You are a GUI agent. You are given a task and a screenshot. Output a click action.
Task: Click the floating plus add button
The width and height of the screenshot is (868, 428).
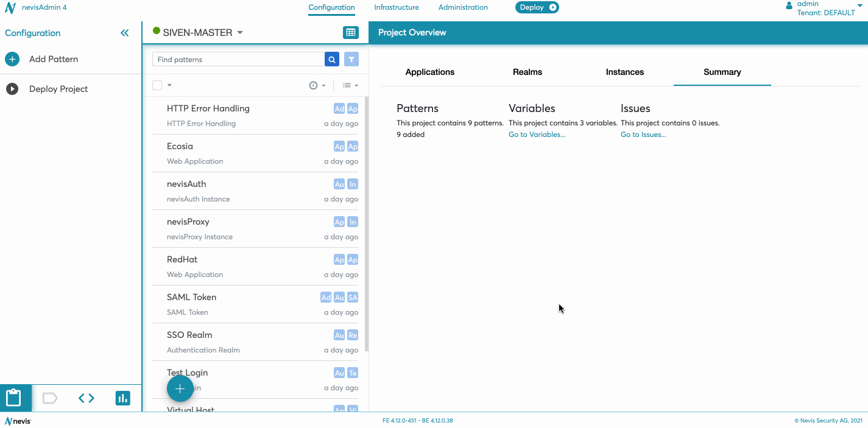tap(180, 388)
